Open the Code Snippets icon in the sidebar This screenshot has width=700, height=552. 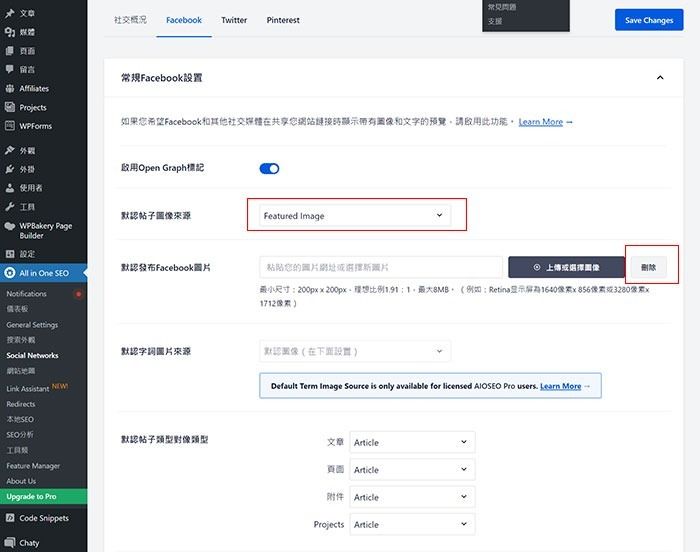tap(10, 518)
